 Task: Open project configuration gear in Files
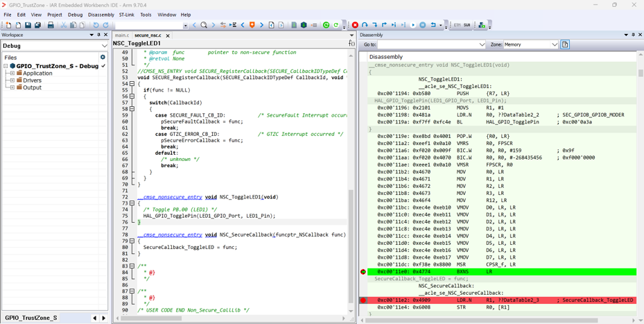(103, 57)
